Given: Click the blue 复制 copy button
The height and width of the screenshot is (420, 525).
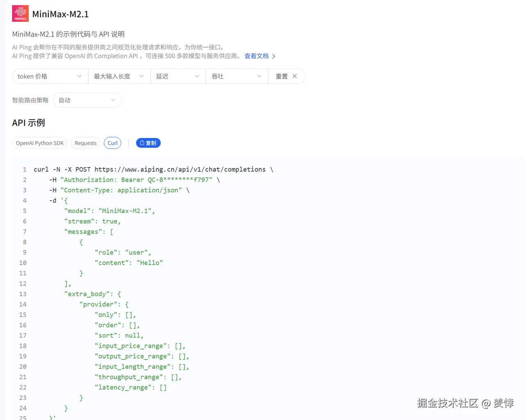Looking at the screenshot, I should click(x=148, y=143).
